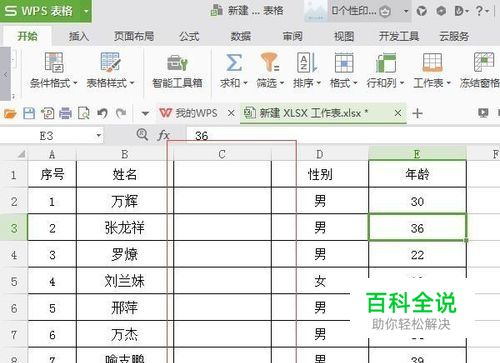
Task: Click the header cell 性别
Action: click(x=320, y=174)
